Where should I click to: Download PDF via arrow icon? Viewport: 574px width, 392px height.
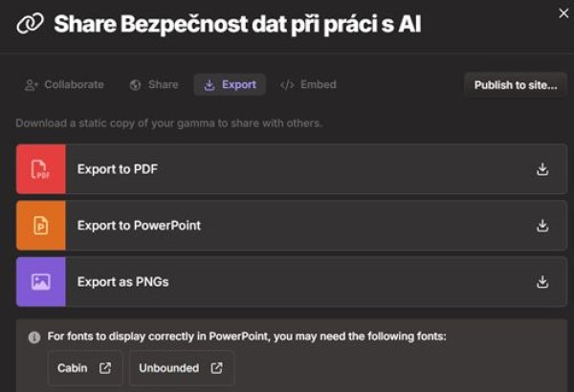click(542, 169)
